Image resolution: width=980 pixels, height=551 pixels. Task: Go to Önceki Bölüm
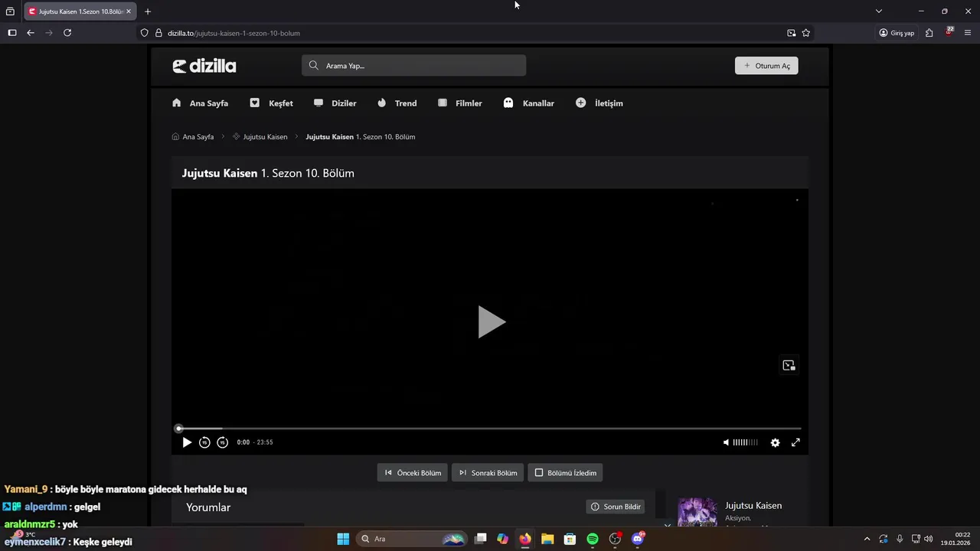[413, 473]
